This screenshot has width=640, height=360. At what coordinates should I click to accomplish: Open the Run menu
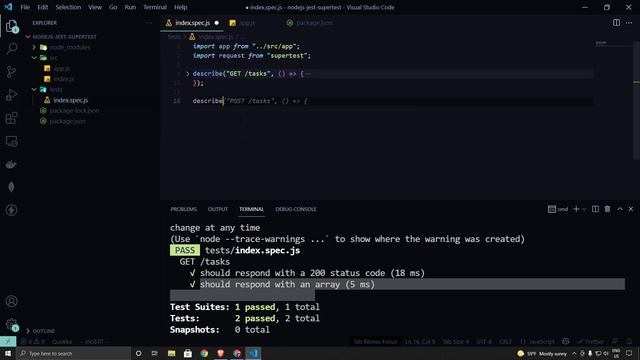(130, 7)
